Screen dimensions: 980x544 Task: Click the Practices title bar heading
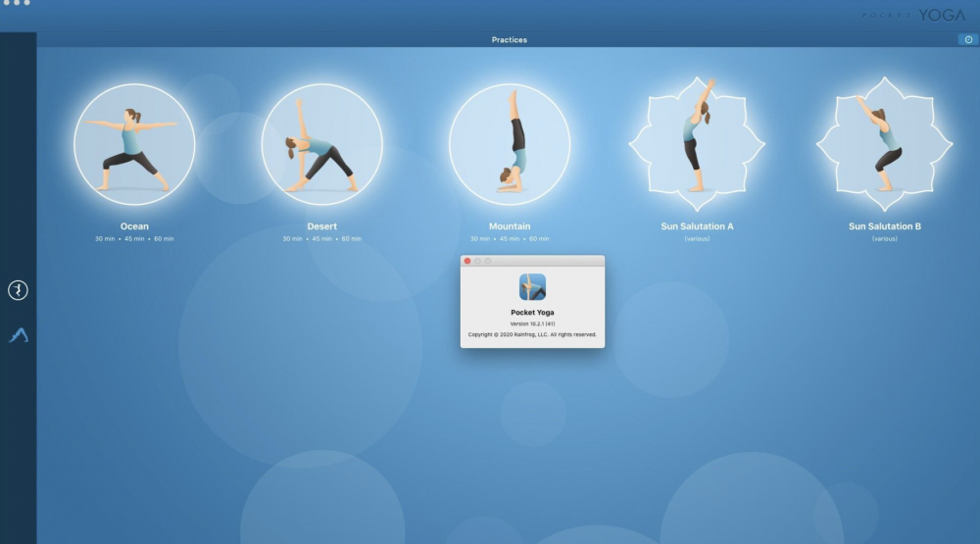tap(510, 39)
